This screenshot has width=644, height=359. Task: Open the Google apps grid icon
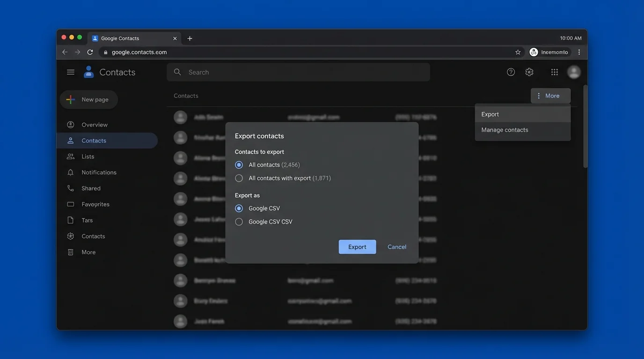point(554,72)
